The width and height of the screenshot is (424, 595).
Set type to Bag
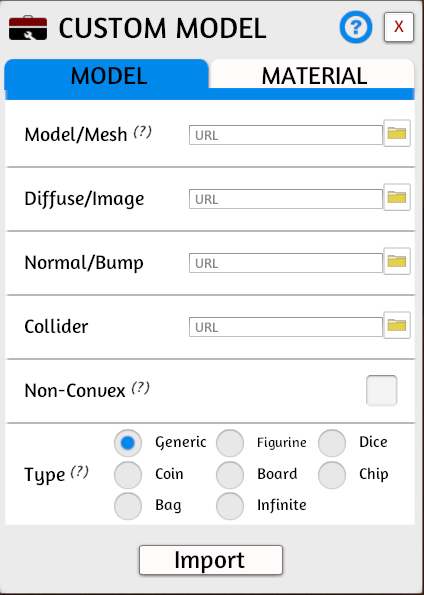(x=128, y=506)
